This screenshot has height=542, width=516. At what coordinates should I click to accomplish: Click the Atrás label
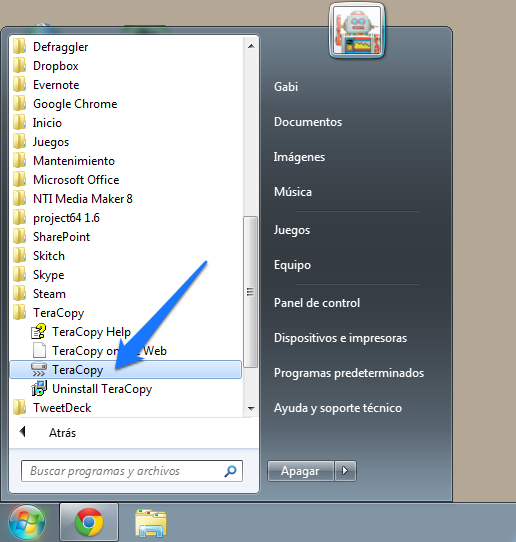[62, 432]
